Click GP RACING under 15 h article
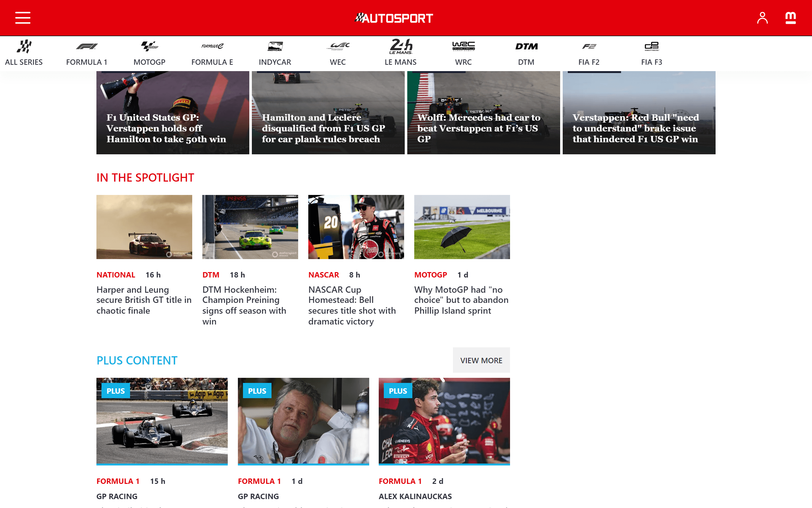Image resolution: width=812 pixels, height=508 pixels. pyautogui.click(x=117, y=496)
